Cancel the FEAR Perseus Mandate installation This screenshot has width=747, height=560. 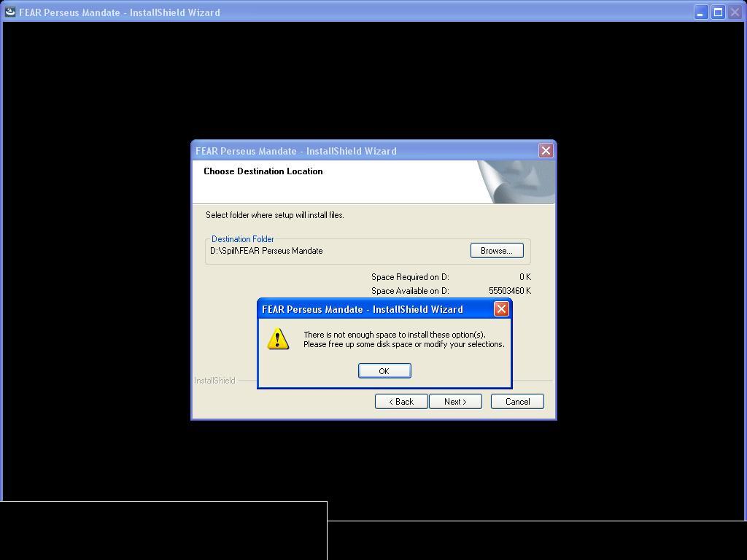coord(517,402)
